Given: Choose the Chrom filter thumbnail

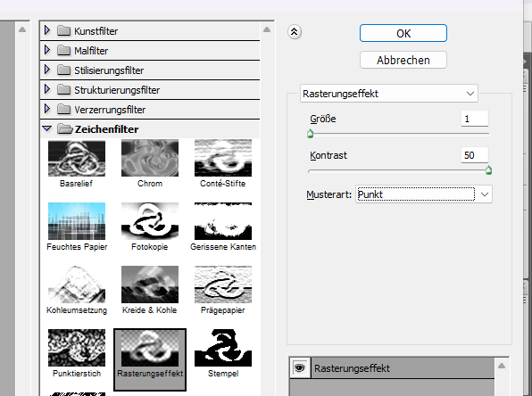Looking at the screenshot, I should (150, 159).
